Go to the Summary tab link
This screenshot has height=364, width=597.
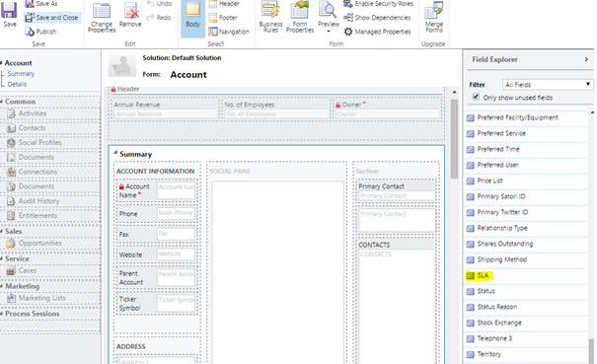(x=21, y=73)
